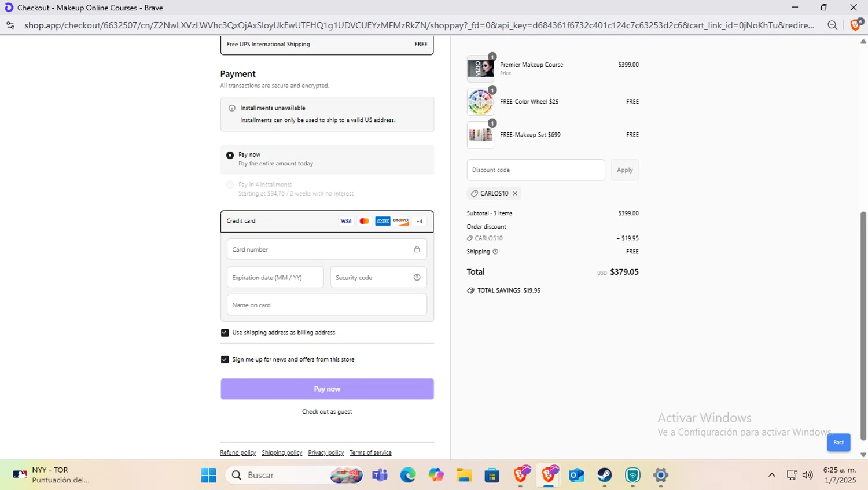The image size is (868, 490).
Task: Open File Explorer from taskbar
Action: (x=464, y=475)
